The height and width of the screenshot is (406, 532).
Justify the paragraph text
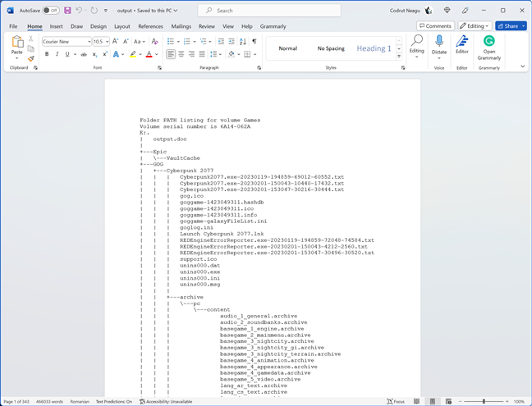202,54
